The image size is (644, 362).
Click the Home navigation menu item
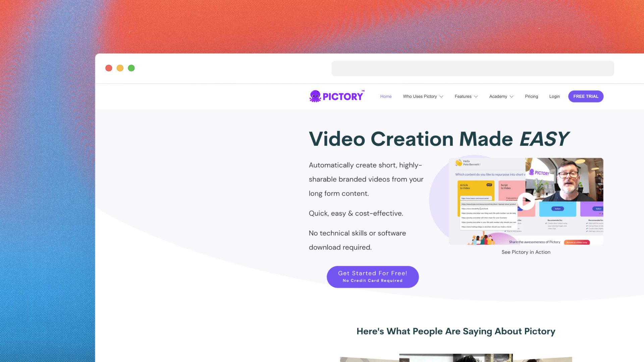click(385, 96)
